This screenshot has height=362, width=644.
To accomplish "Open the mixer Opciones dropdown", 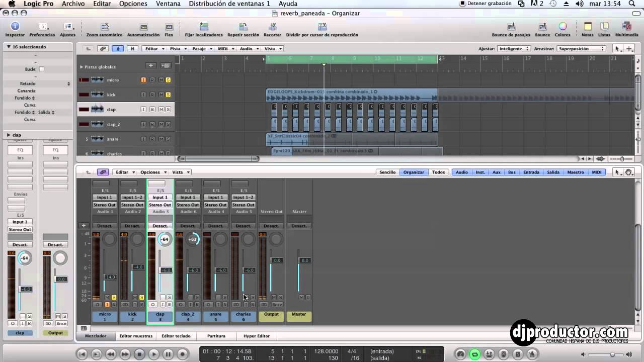I will (x=152, y=172).
